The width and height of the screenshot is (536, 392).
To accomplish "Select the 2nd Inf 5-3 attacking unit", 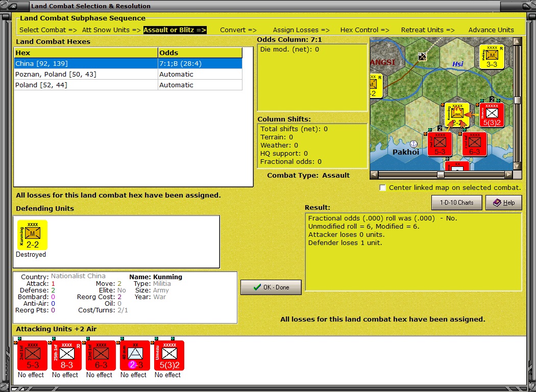I will click(x=32, y=355).
